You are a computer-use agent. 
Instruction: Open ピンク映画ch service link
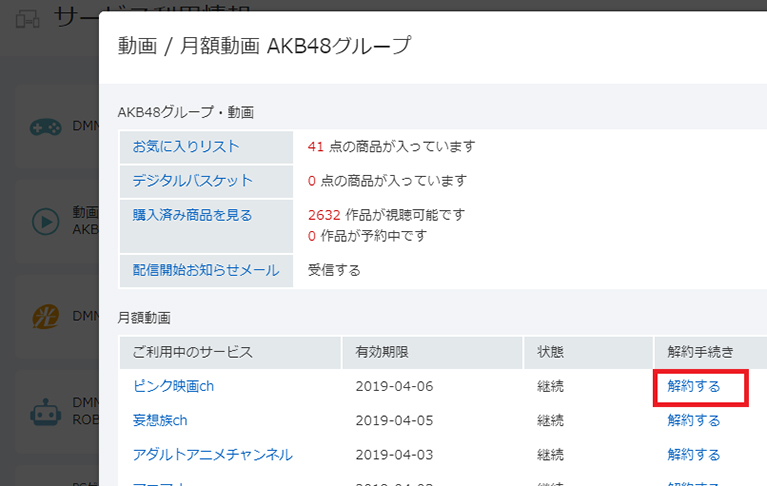click(173, 386)
